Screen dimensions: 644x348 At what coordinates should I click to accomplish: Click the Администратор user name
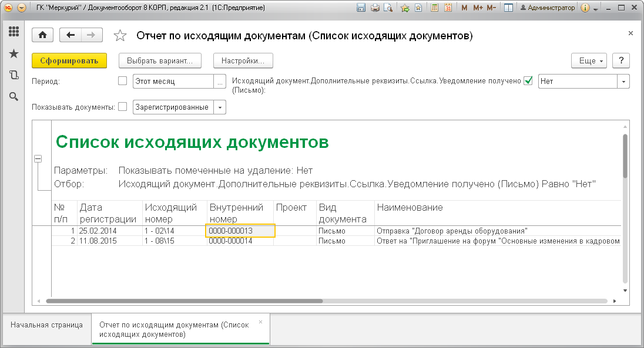coord(548,8)
